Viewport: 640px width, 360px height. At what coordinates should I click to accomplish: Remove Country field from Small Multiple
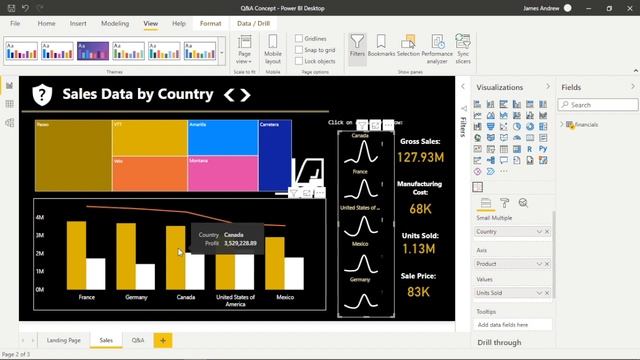(547, 232)
